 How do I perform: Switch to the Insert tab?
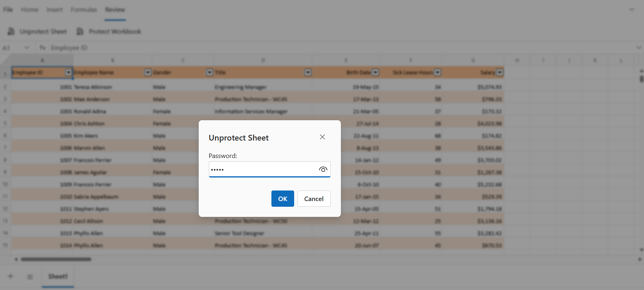pyautogui.click(x=54, y=9)
